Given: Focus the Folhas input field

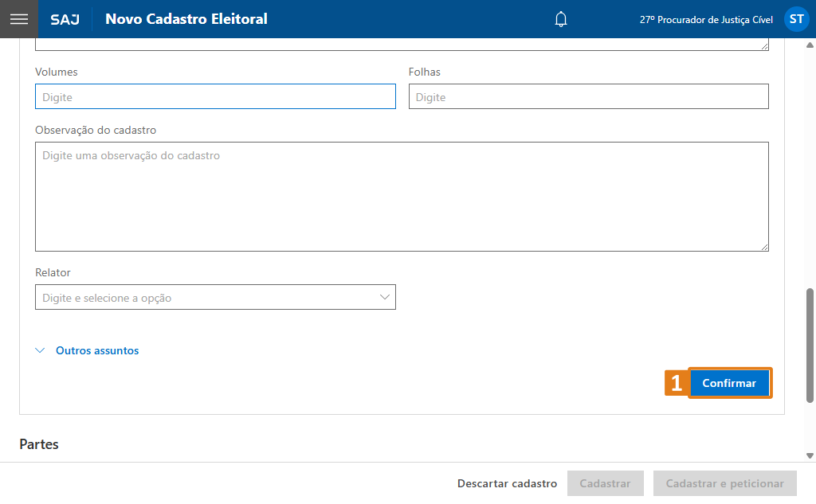Looking at the screenshot, I should tap(588, 97).
